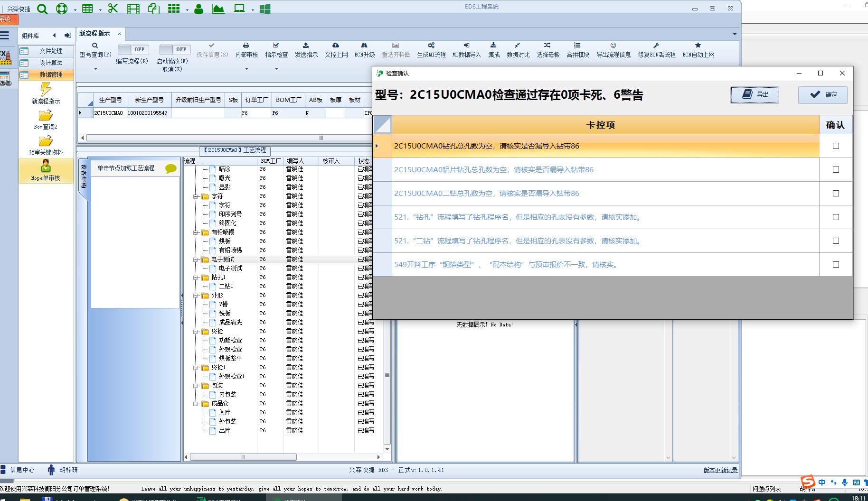Click 导出流程信息 toolbar button
This screenshot has width=868, height=501.
coord(613,50)
